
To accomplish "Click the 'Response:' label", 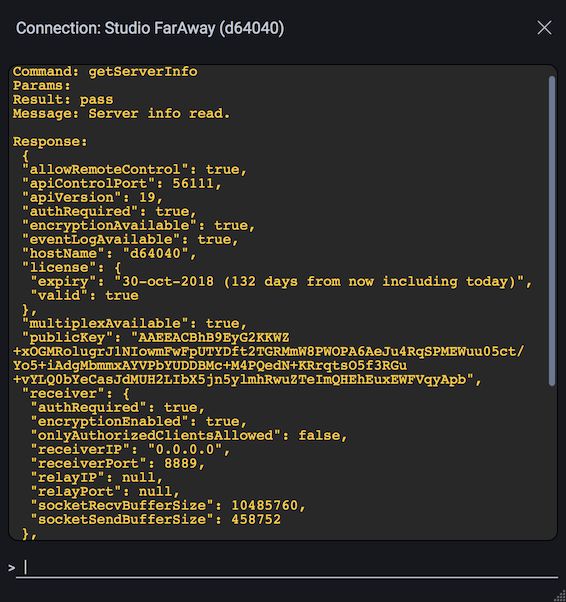I will click(x=50, y=142).
